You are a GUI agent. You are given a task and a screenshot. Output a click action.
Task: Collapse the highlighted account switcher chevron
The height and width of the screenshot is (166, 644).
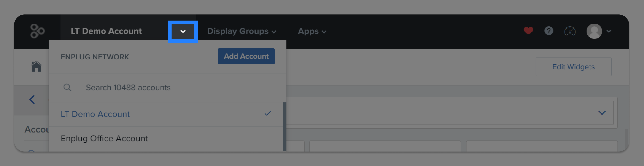(183, 32)
